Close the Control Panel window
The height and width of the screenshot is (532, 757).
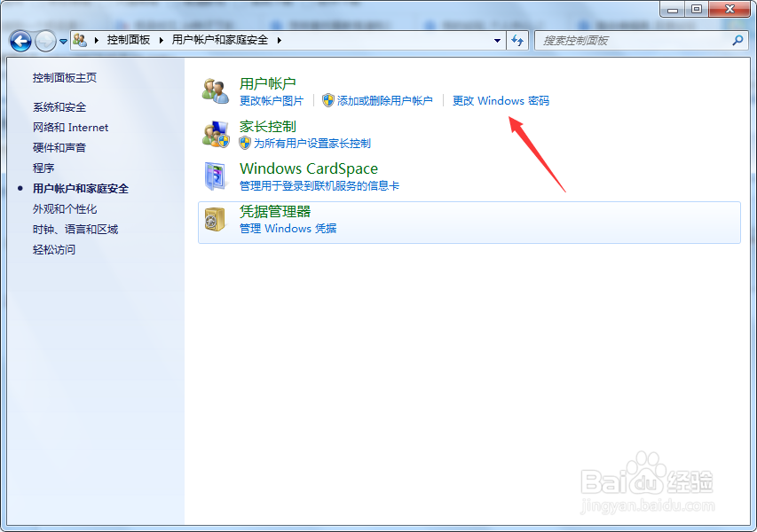tap(730, 9)
